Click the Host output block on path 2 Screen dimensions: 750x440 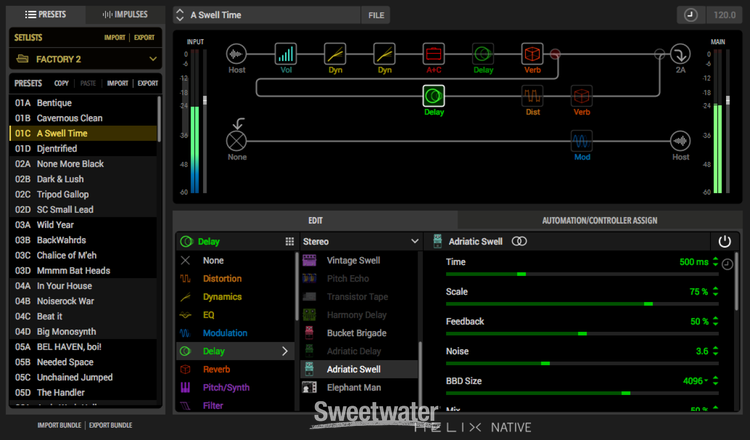pyautogui.click(x=680, y=141)
